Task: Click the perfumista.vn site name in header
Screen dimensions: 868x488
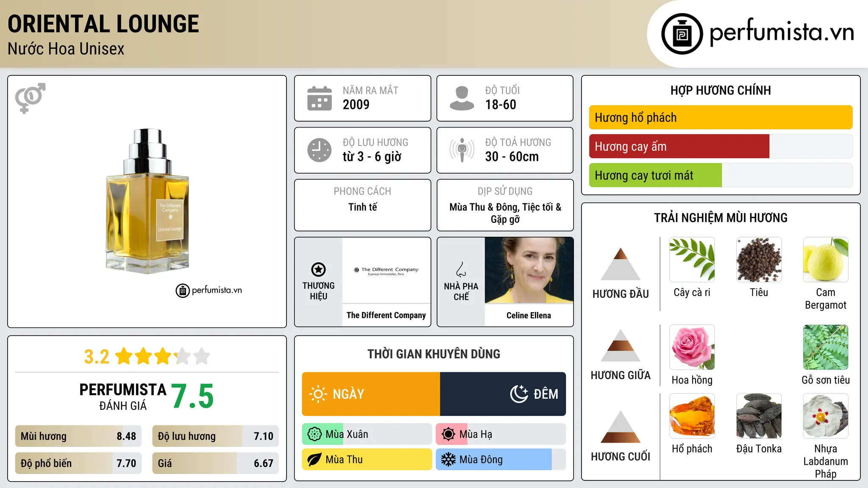Action: pos(782,32)
